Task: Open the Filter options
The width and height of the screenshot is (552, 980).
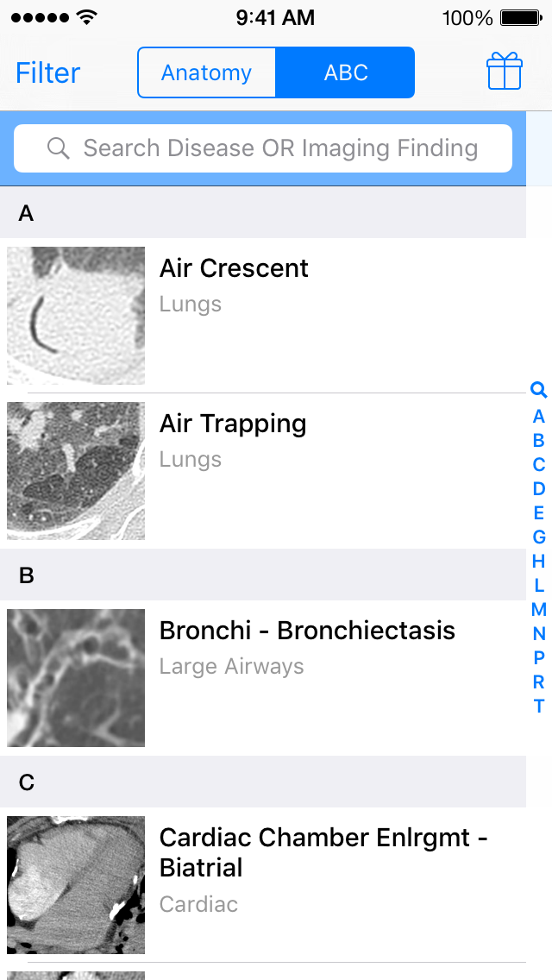Action: point(48,72)
